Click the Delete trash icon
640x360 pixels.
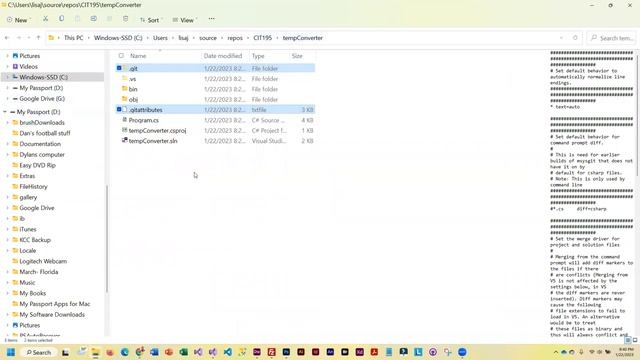point(125,19)
